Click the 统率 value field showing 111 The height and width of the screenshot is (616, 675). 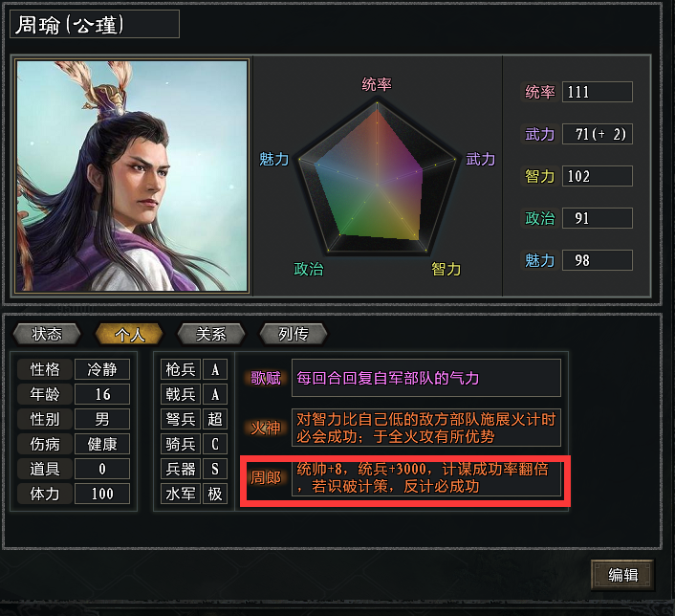click(x=598, y=92)
